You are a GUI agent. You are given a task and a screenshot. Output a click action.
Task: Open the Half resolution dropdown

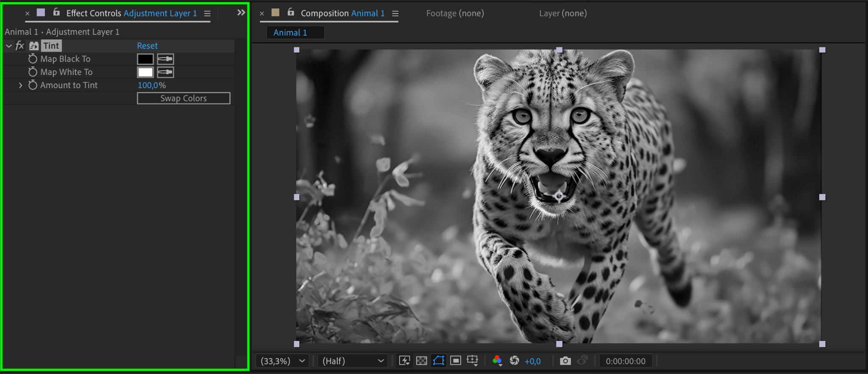tap(353, 361)
